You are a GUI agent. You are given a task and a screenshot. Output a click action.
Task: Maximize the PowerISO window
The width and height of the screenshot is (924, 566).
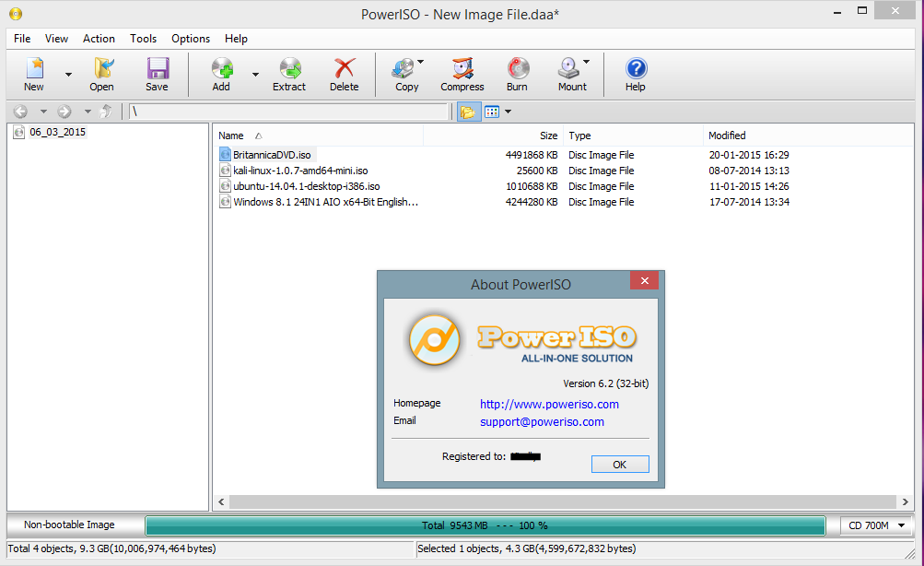coord(862,11)
